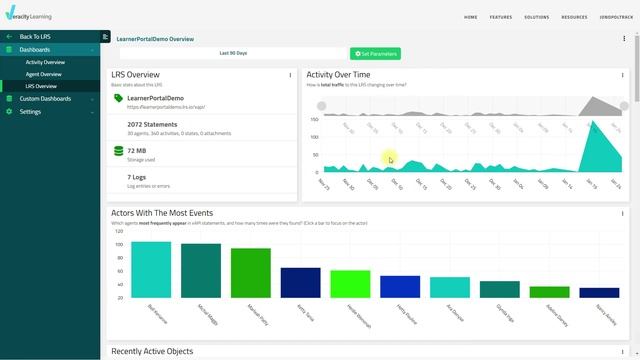Click the green tag icon beside LearnerPortalDemo

118,98
